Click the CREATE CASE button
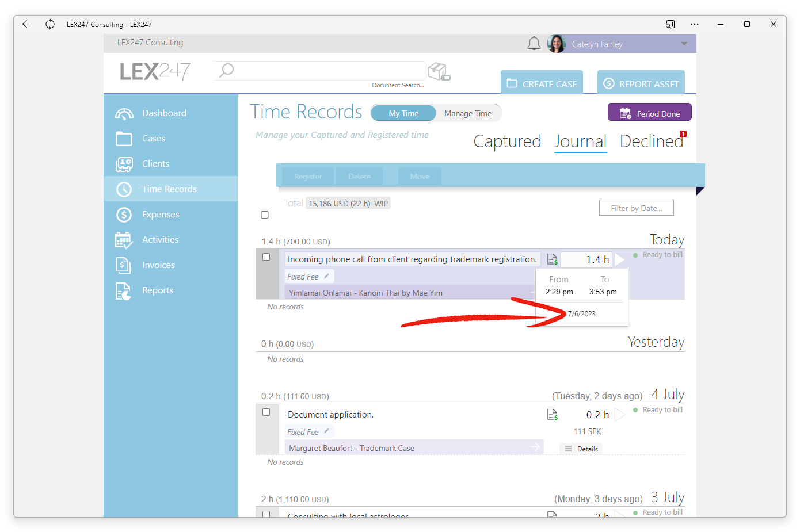Viewport: 800px width, 532px height. pos(542,83)
